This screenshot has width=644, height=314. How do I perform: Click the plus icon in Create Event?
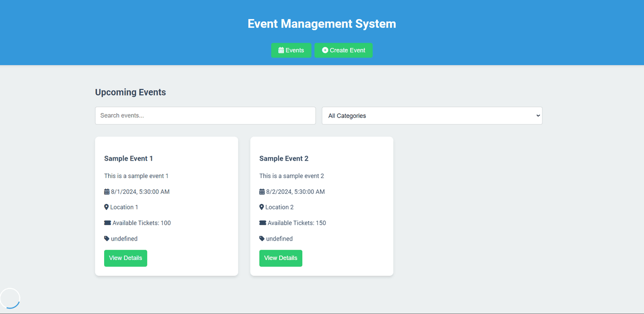(x=325, y=50)
